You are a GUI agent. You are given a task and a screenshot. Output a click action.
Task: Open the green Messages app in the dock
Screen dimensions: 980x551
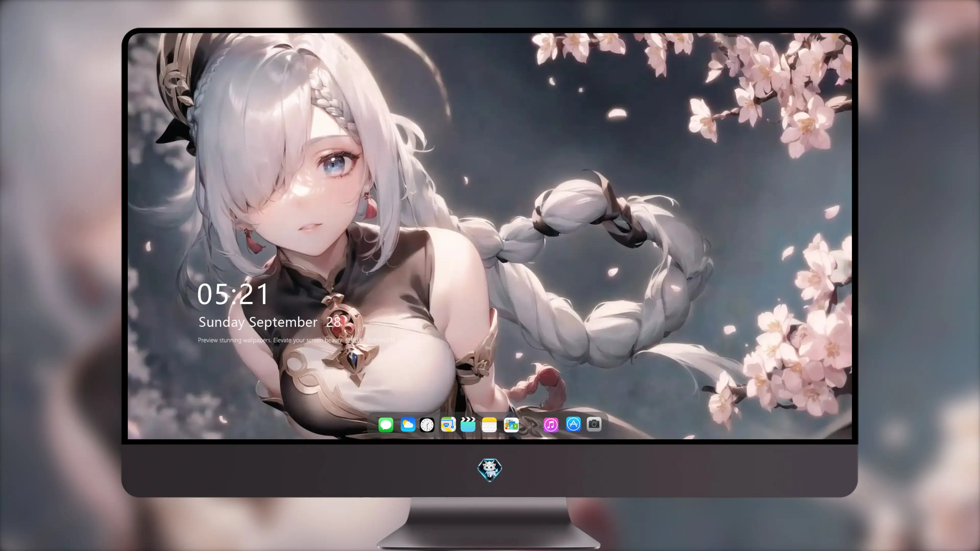pyautogui.click(x=386, y=424)
